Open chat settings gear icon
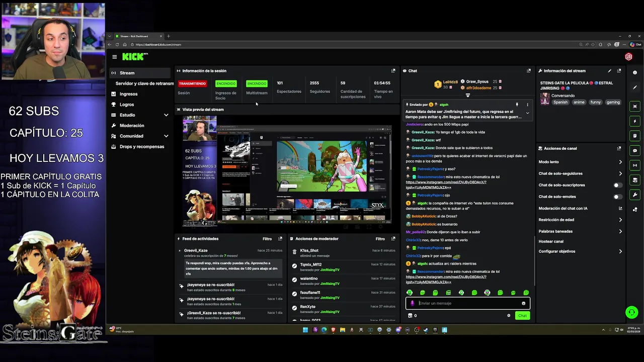Screen dimensions: 644x362 coord(509,316)
